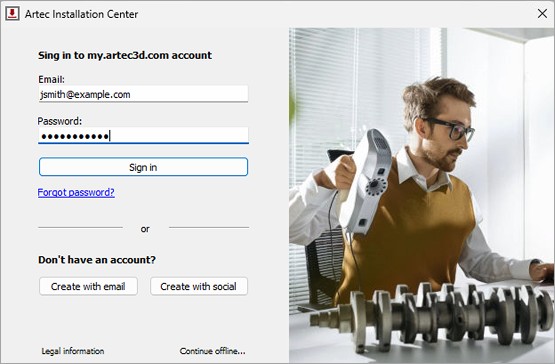Close the Artec Installation Center window
Viewport: 555px width, 364px height.
click(542, 14)
